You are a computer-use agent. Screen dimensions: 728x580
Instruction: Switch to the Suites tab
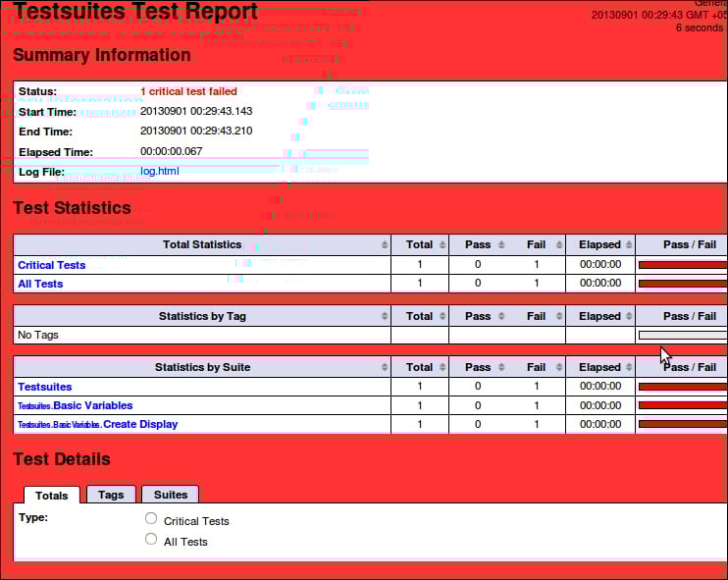pyautogui.click(x=171, y=495)
